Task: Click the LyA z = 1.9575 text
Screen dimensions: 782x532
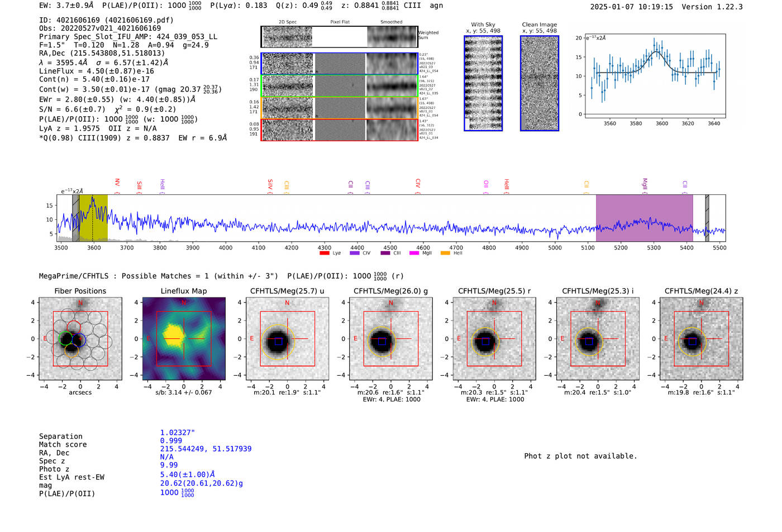Action: point(69,128)
